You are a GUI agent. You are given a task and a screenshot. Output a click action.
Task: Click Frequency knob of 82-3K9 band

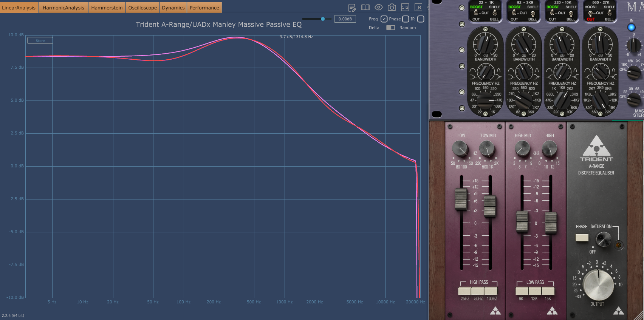click(x=524, y=100)
